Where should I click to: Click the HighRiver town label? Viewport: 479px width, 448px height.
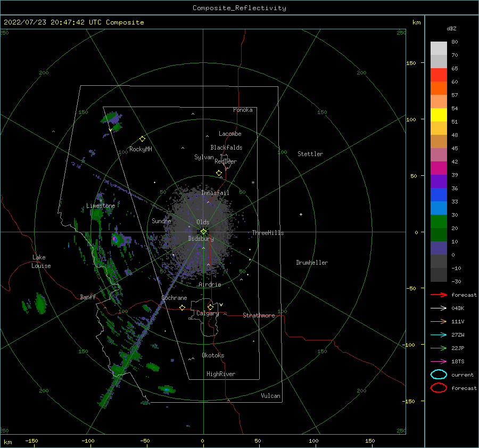[221, 374]
